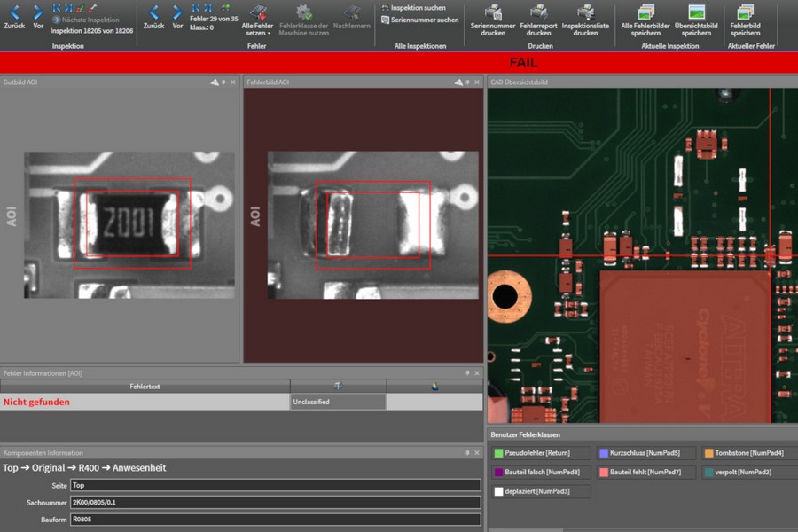Image resolution: width=798 pixels, height=532 pixels.
Task: Click the Sachnummer input field
Action: (276, 503)
